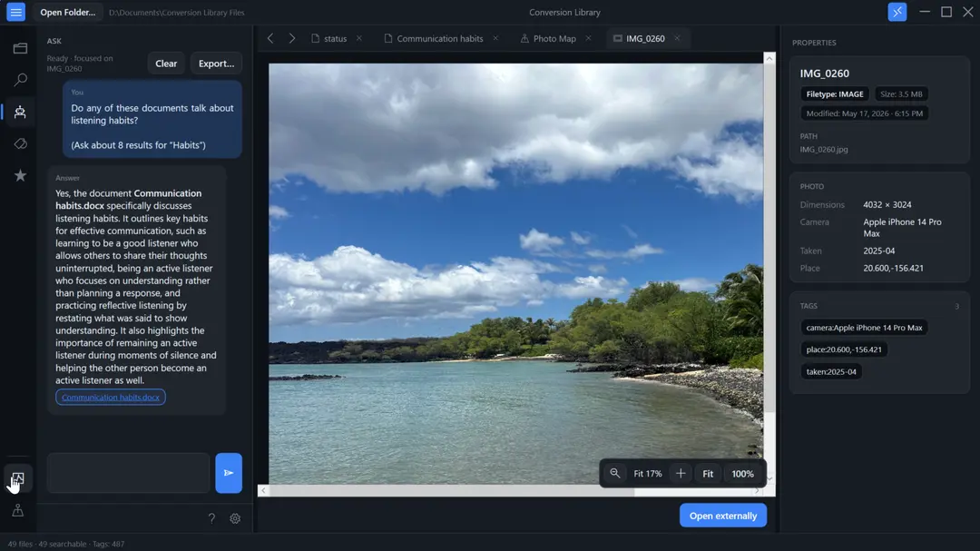
Task: Click Open externally button
Action: click(723, 516)
